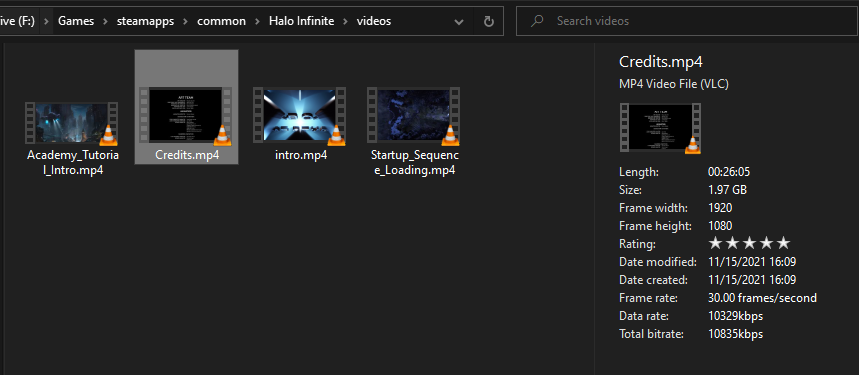This screenshot has height=375, width=859.
Task: Click the Rating: label in details pane
Action: [x=637, y=244]
